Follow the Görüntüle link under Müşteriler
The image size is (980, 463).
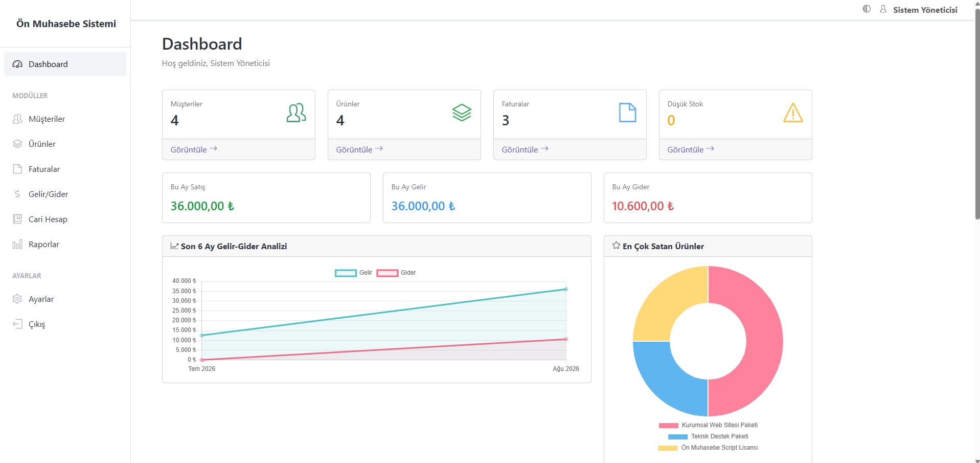(194, 149)
